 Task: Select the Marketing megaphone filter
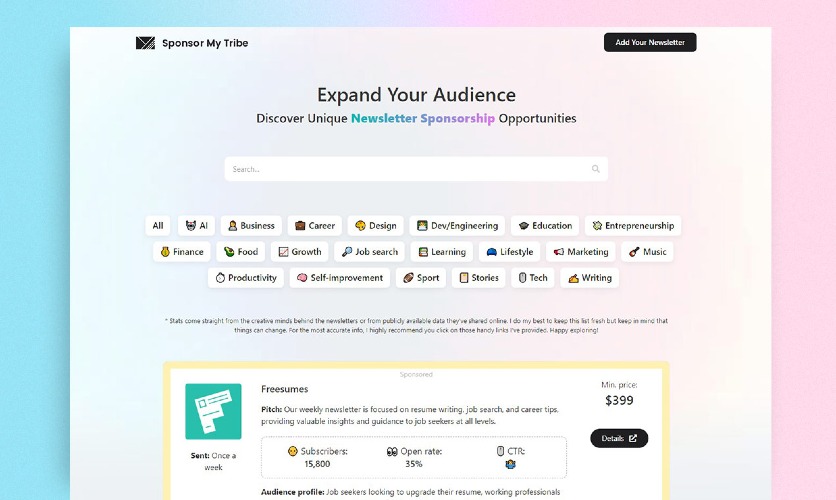pyautogui.click(x=581, y=252)
